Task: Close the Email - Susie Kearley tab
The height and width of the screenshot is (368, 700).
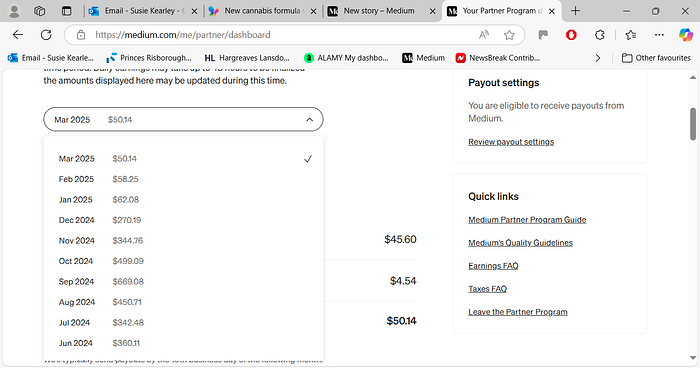Action: tap(194, 12)
